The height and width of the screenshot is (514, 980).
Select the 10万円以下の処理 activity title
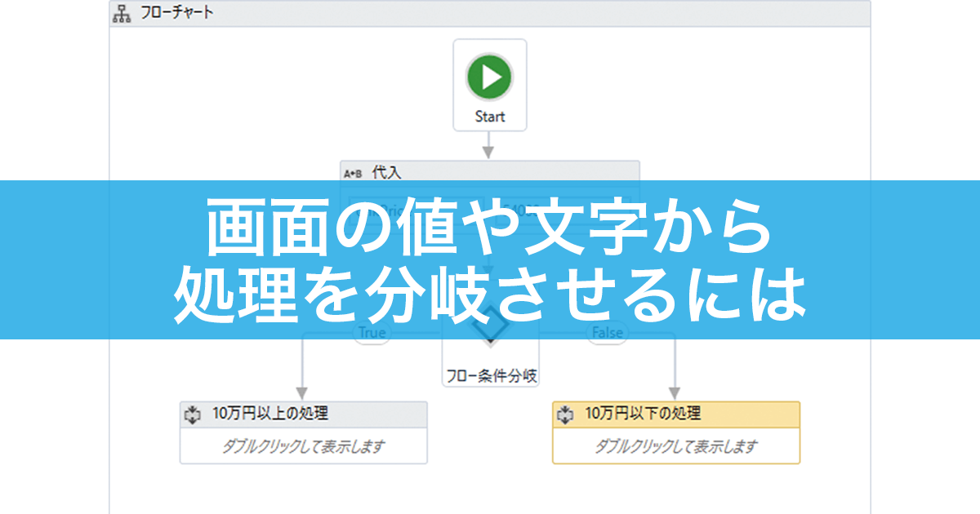click(x=643, y=414)
